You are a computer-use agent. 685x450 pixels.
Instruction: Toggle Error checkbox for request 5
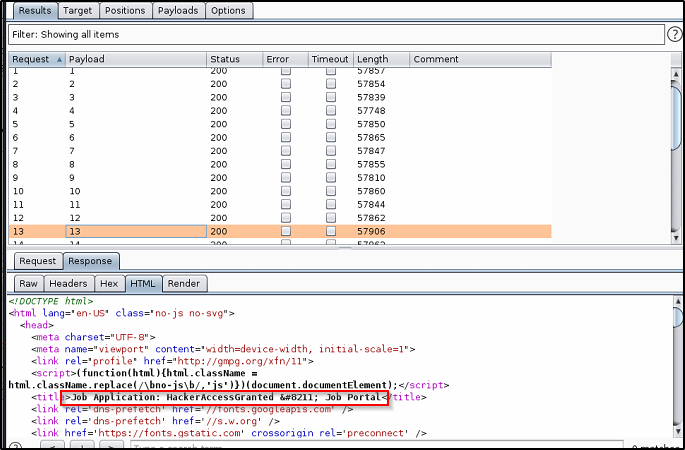pos(286,124)
